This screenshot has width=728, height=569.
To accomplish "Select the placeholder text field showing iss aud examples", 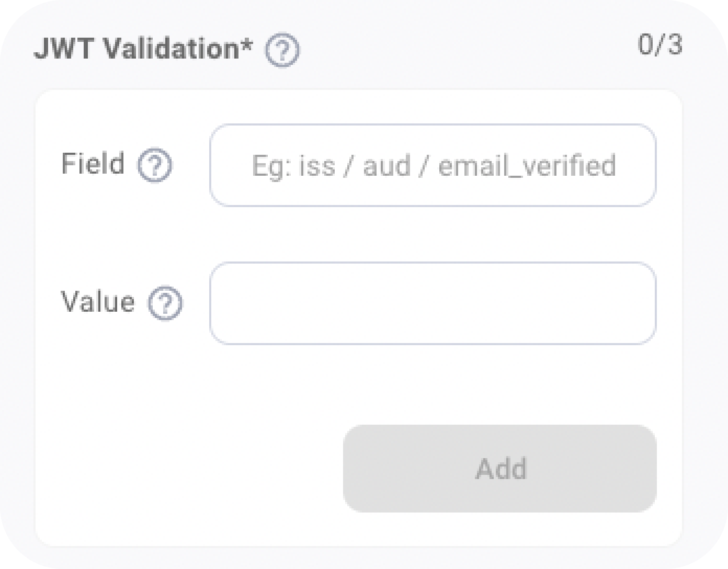I will pyautogui.click(x=433, y=165).
